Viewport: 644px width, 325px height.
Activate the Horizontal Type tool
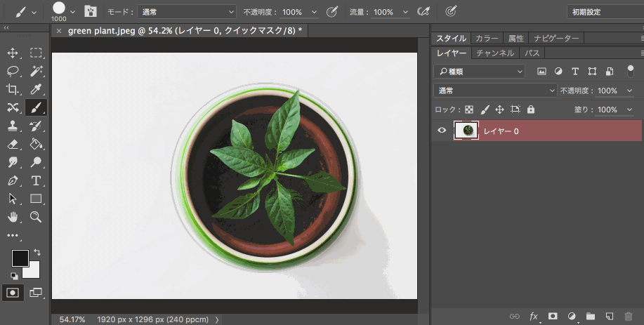pyautogui.click(x=36, y=180)
